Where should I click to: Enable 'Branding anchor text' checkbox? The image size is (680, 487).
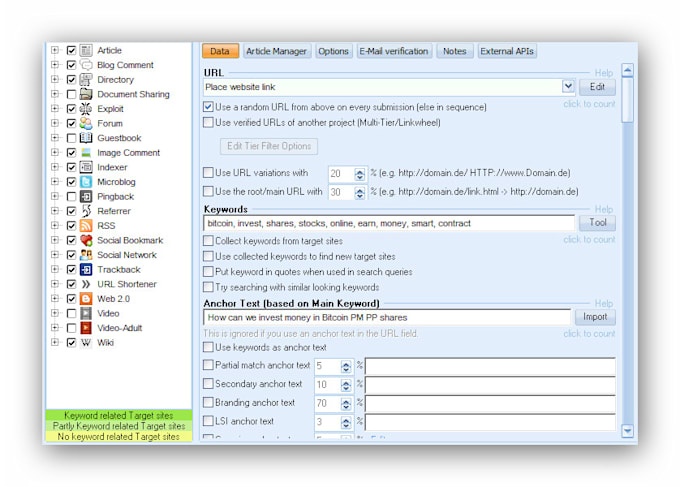(208, 402)
